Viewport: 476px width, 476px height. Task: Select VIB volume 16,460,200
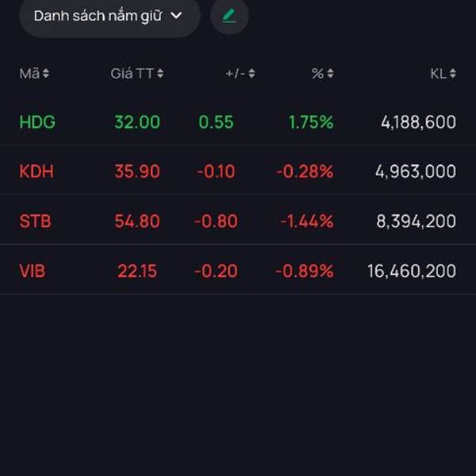[x=412, y=271]
